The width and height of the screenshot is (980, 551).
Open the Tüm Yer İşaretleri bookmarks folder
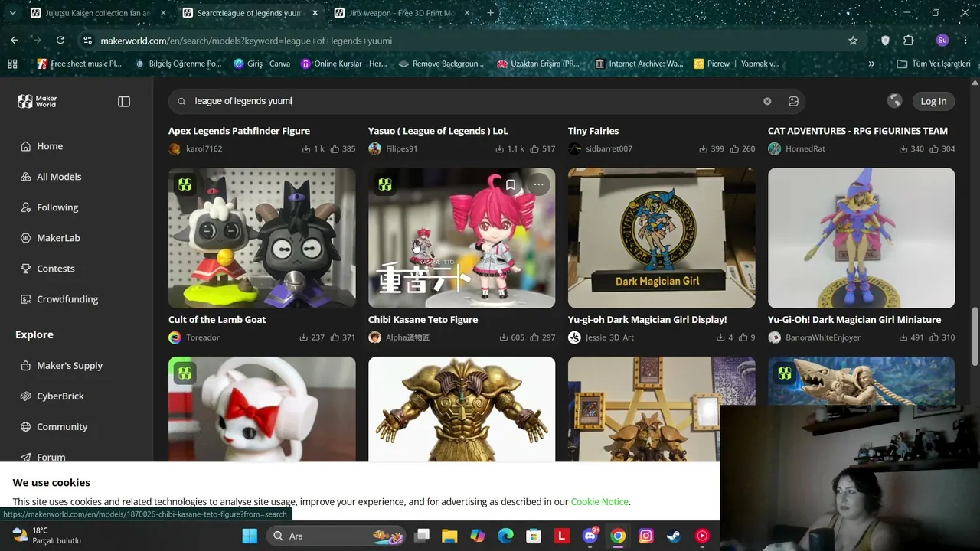[x=933, y=64]
